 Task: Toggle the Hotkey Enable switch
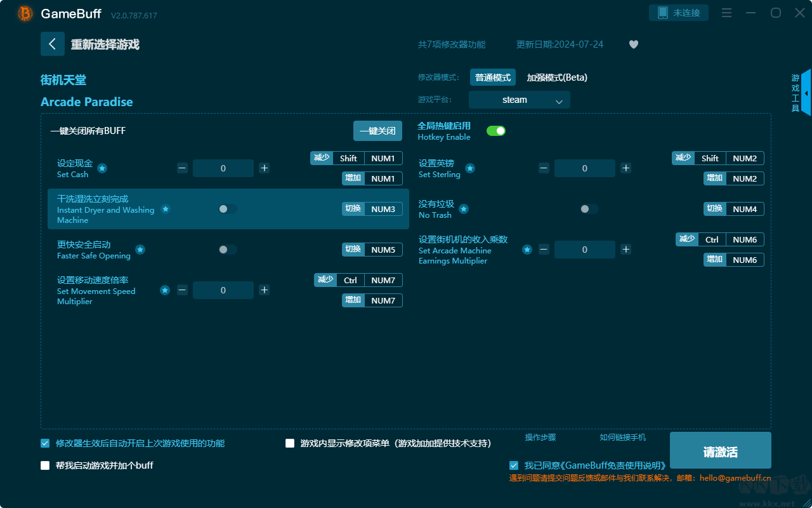[496, 131]
